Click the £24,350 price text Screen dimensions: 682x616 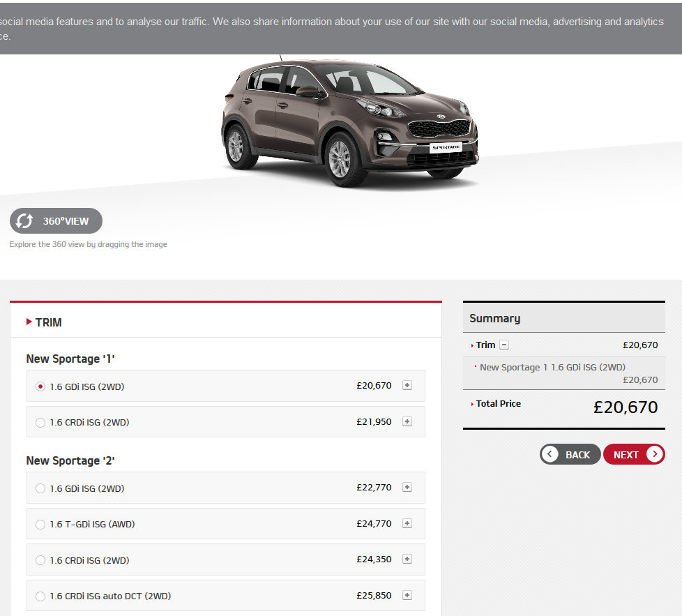coord(374,559)
